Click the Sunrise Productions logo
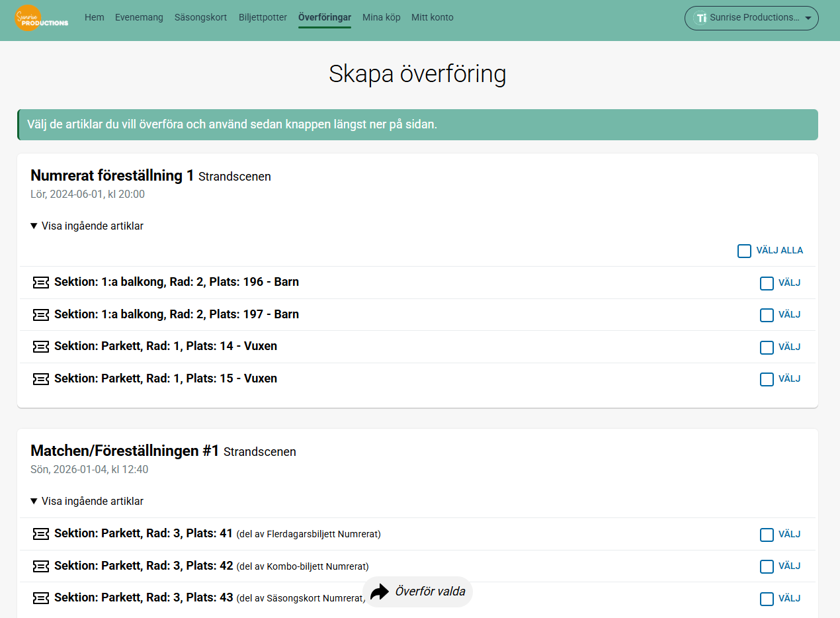The width and height of the screenshot is (840, 618). click(x=41, y=18)
